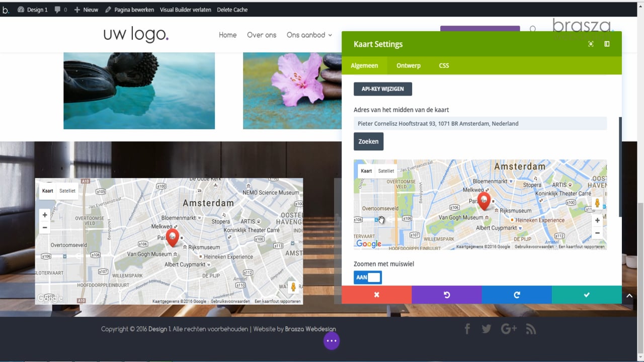Expand Kaart Settings panel to fullscreen

click(x=591, y=44)
